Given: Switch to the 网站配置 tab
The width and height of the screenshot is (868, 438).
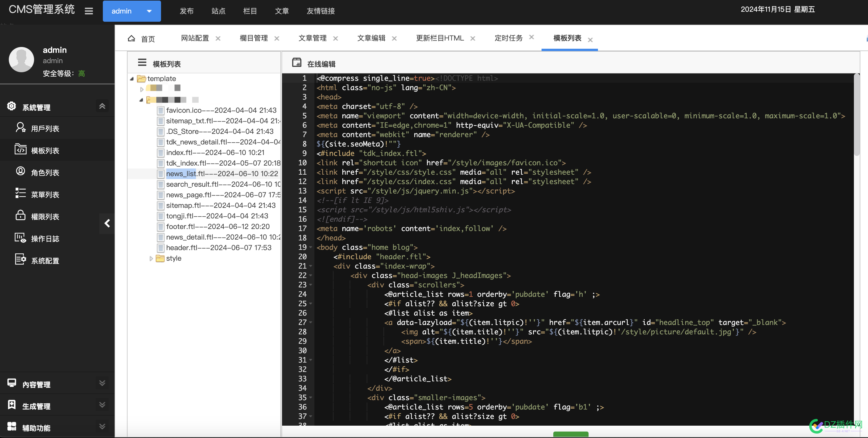Looking at the screenshot, I should (x=195, y=38).
